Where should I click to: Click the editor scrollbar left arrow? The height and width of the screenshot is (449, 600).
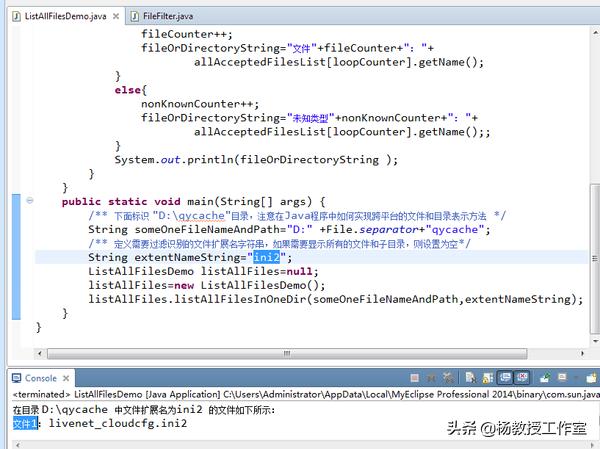click(x=40, y=353)
